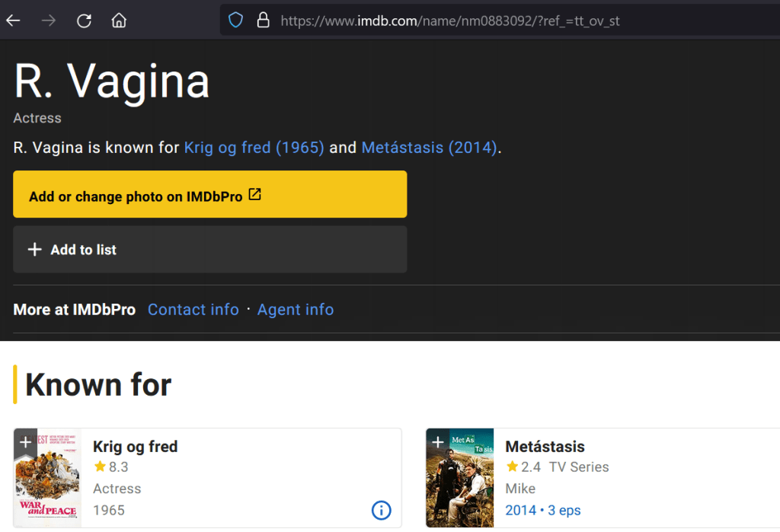Add Krig og fred to watchlist via poster plus
780x532 pixels.
tap(25, 441)
